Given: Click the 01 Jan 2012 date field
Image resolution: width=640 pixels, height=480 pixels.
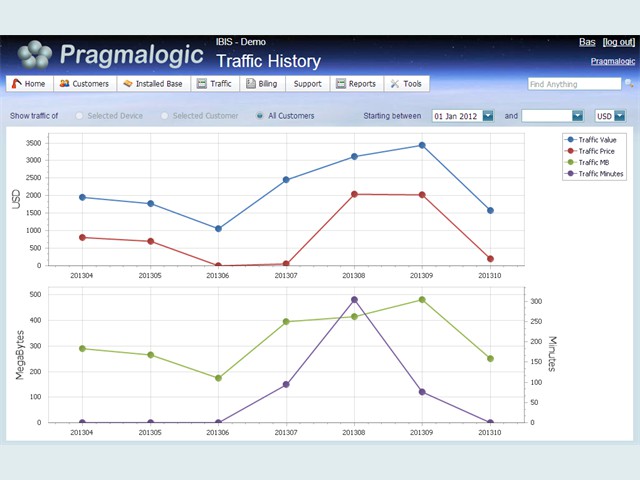Looking at the screenshot, I should click(457, 116).
